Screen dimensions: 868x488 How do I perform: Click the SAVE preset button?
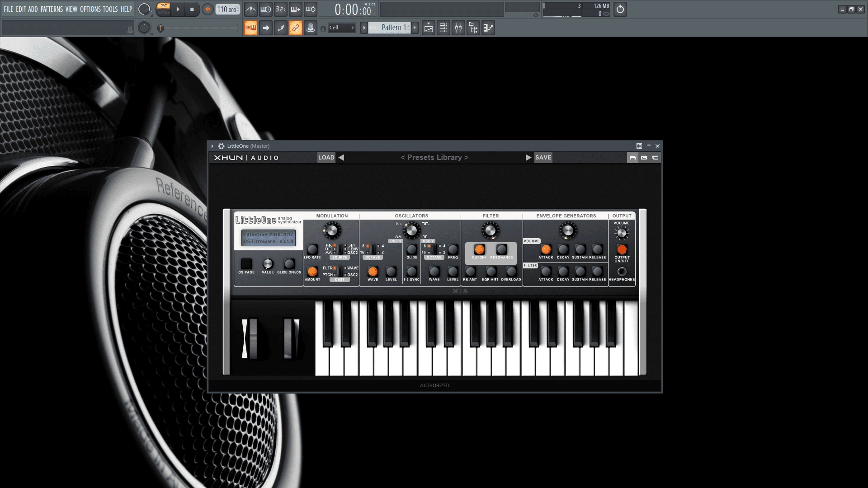[x=543, y=157]
